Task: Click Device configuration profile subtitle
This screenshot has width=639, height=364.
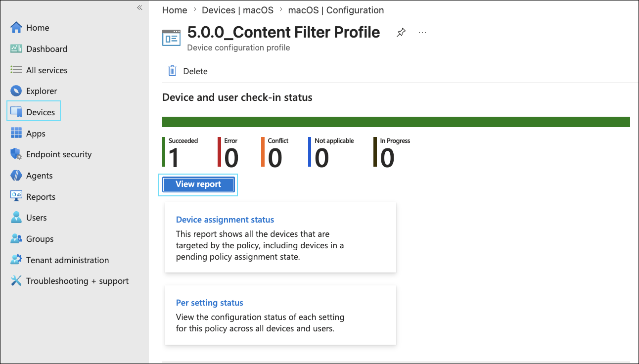Action: tap(238, 48)
